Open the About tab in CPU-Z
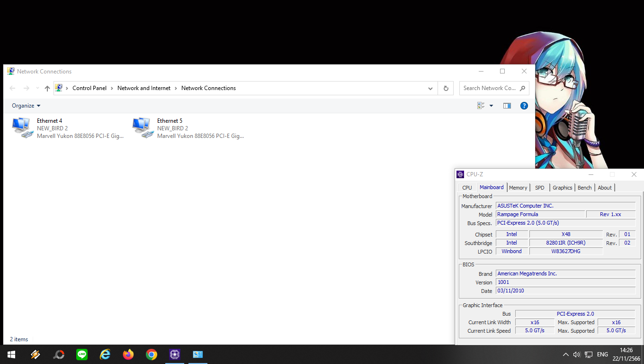The image size is (644, 364). [x=605, y=188]
